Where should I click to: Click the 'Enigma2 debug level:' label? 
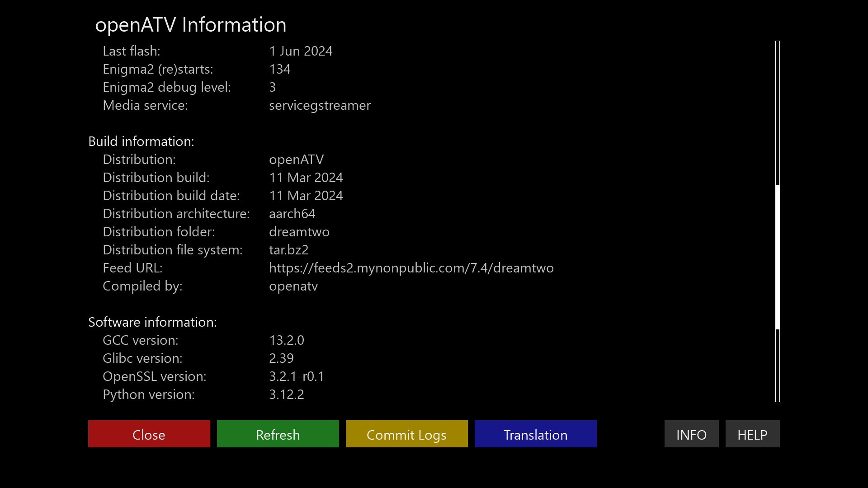point(167,87)
